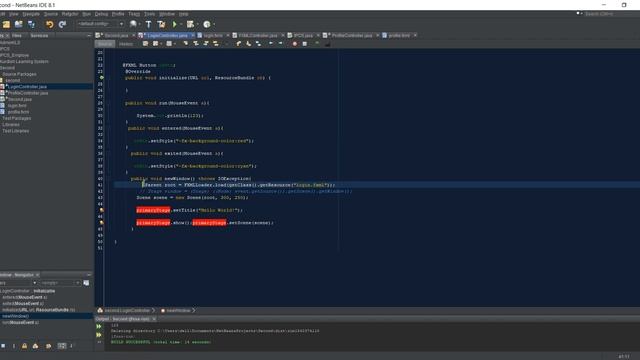Select login.fxml in the Projects tree

click(18, 106)
